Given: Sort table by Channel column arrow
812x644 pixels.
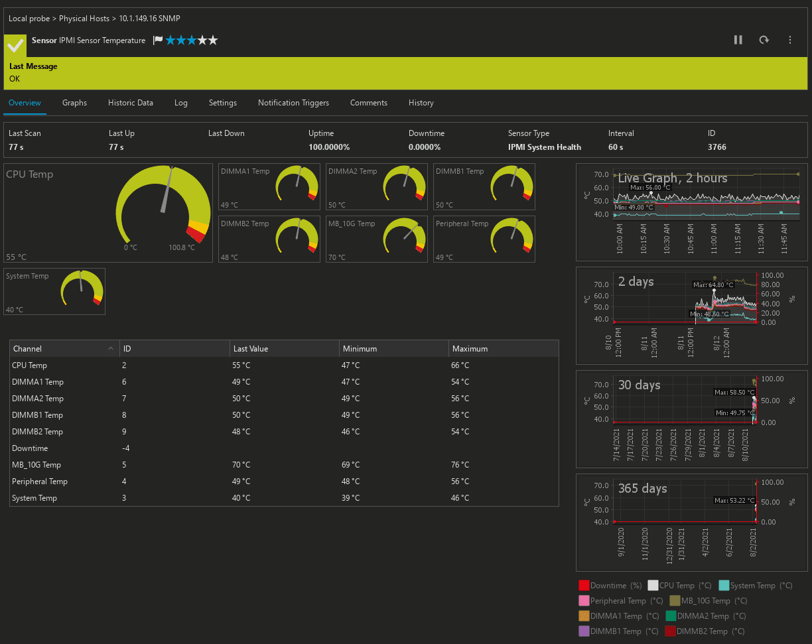Looking at the screenshot, I should [110, 349].
